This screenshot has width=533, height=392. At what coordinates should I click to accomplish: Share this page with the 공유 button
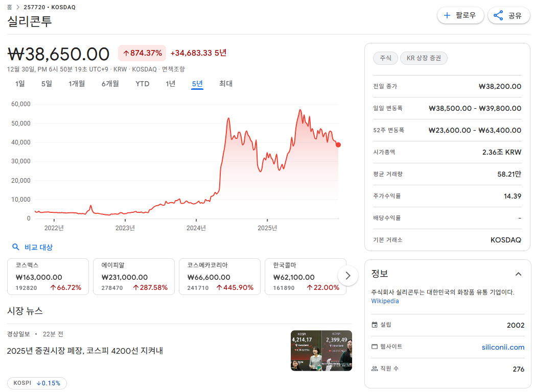508,15
